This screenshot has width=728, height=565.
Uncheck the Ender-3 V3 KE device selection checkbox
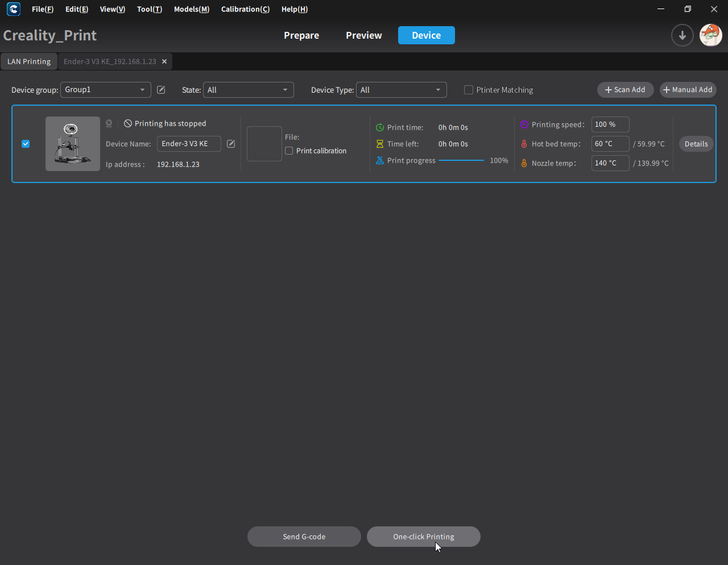click(26, 144)
